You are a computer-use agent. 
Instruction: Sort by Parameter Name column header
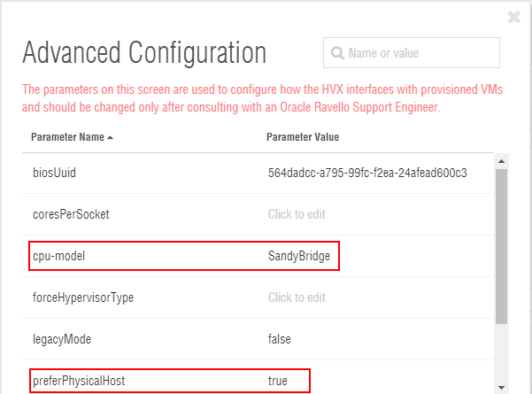67,137
